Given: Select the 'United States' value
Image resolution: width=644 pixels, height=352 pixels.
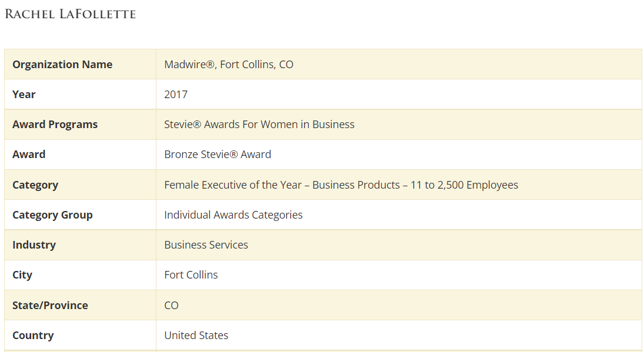Looking at the screenshot, I should point(196,335).
